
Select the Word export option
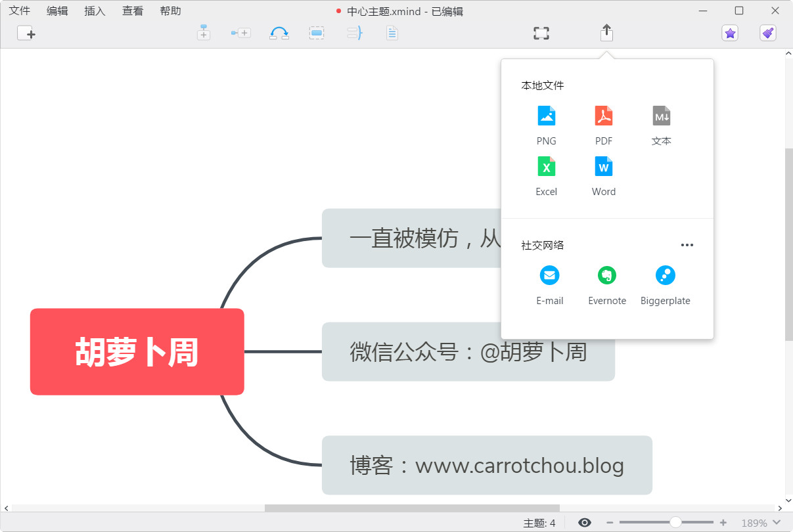click(603, 167)
